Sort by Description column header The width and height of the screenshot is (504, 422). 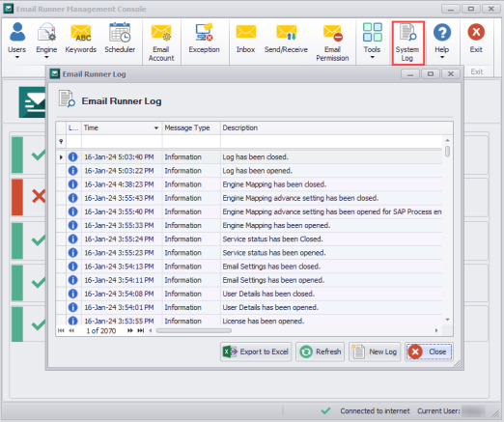337,127
